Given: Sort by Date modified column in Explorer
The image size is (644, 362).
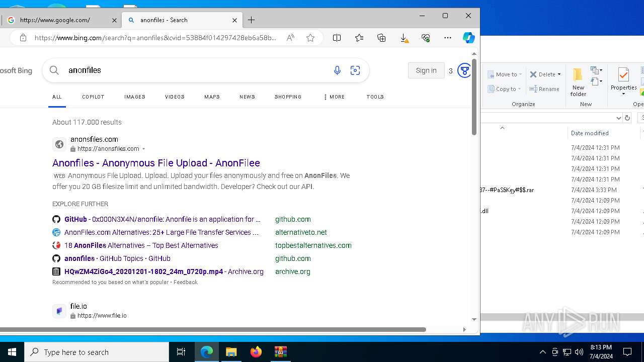Looking at the screenshot, I should coord(590,133).
